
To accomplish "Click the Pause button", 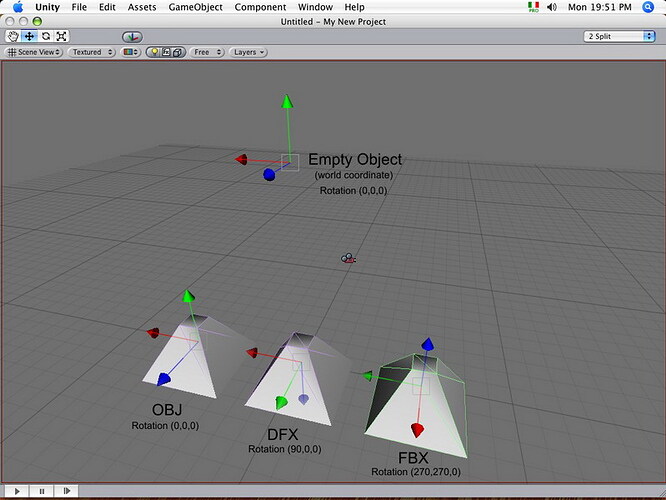I will [x=42, y=491].
